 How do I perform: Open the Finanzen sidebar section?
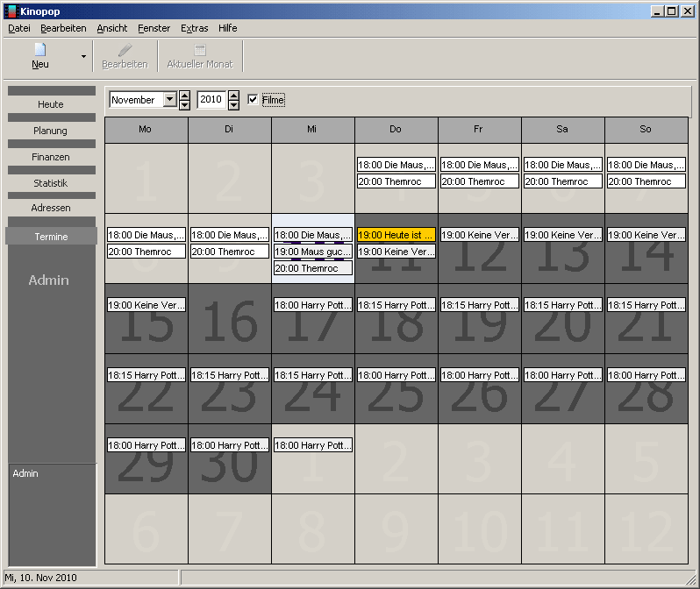[51, 157]
